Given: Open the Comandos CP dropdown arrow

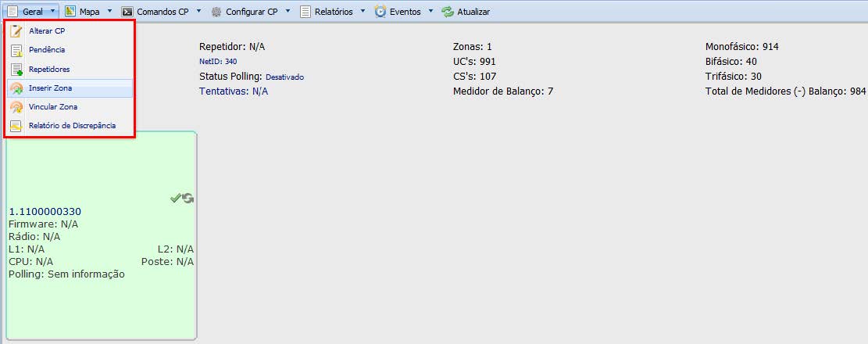Looking at the screenshot, I should pos(199,12).
